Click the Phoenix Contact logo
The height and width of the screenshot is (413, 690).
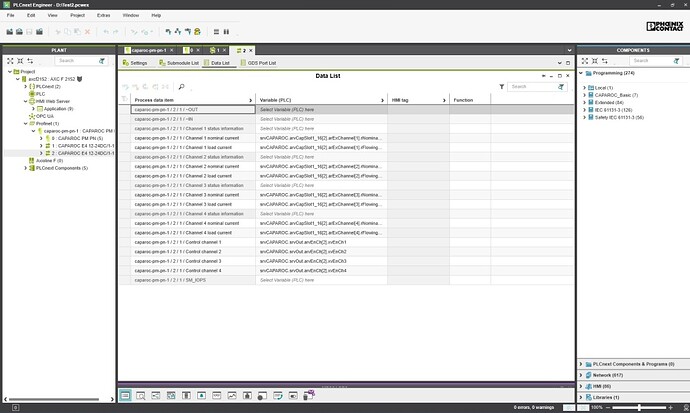(x=665, y=26)
